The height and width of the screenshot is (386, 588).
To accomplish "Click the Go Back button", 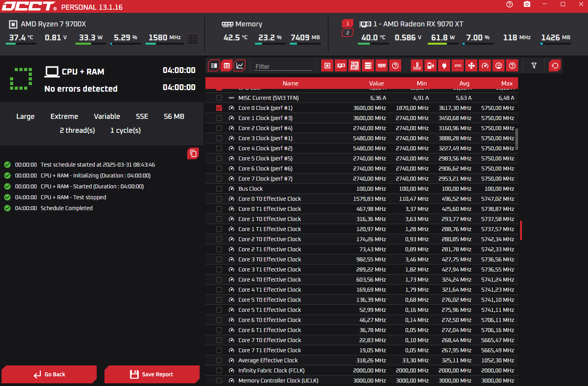I will tap(49, 374).
